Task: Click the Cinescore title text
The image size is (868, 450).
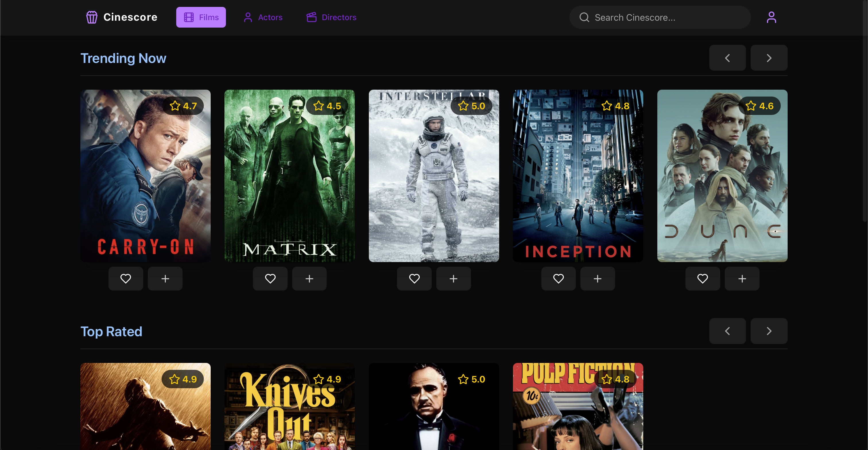Action: (x=130, y=17)
